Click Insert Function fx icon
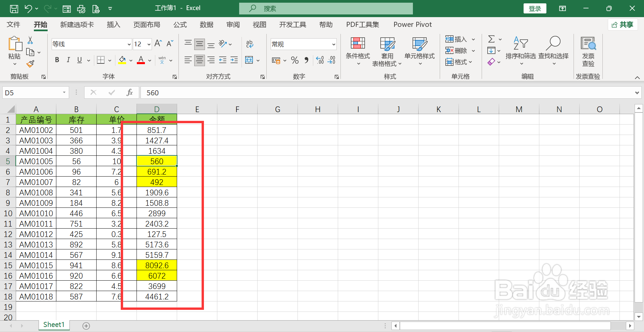This screenshot has width=644, height=332. click(129, 93)
